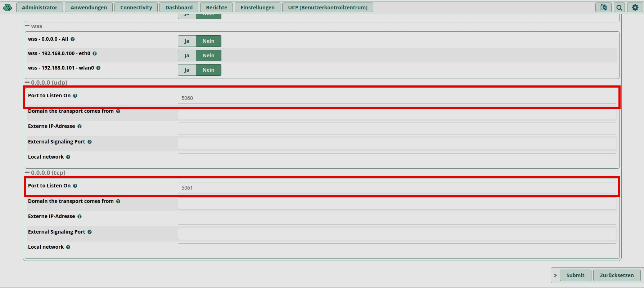Click the udp Port to Listen On field
This screenshot has height=288, width=644.
pos(397,98)
